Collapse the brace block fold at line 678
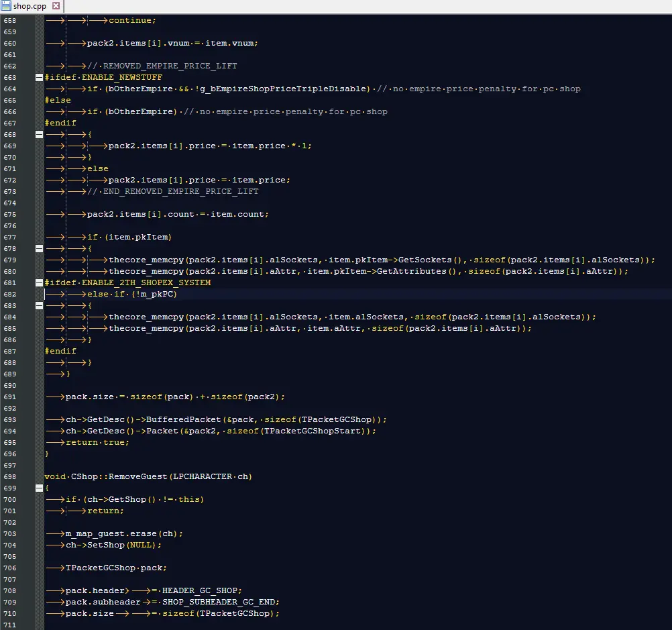Viewport: 672px width, 630px height. click(39, 249)
